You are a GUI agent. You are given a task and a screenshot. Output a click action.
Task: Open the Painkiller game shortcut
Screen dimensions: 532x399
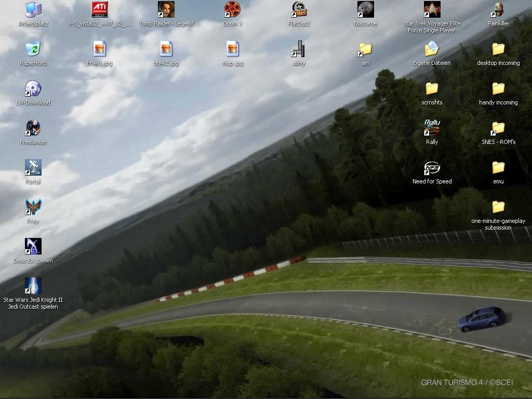point(498,9)
